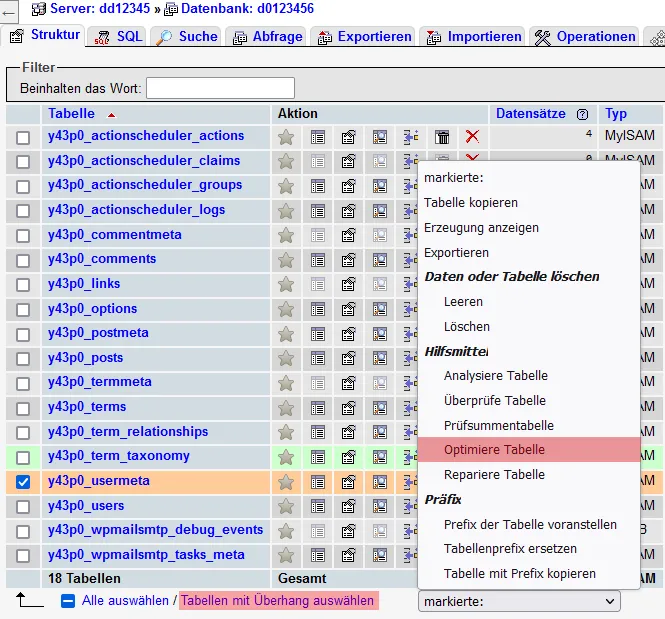
Task: Click the back arrow navigation icon
Action: [8, 13]
